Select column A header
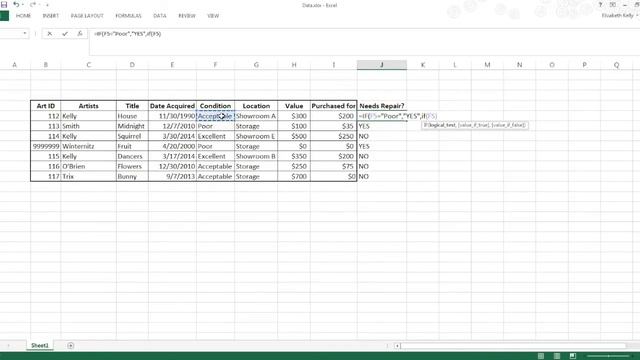The width and height of the screenshot is (640, 360). click(x=15, y=65)
